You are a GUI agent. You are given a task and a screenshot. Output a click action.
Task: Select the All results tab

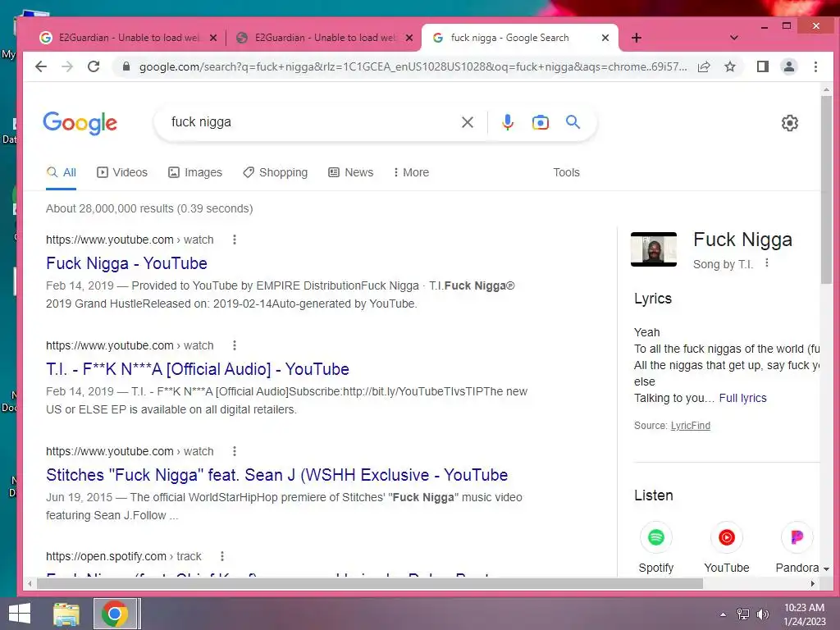(x=61, y=172)
